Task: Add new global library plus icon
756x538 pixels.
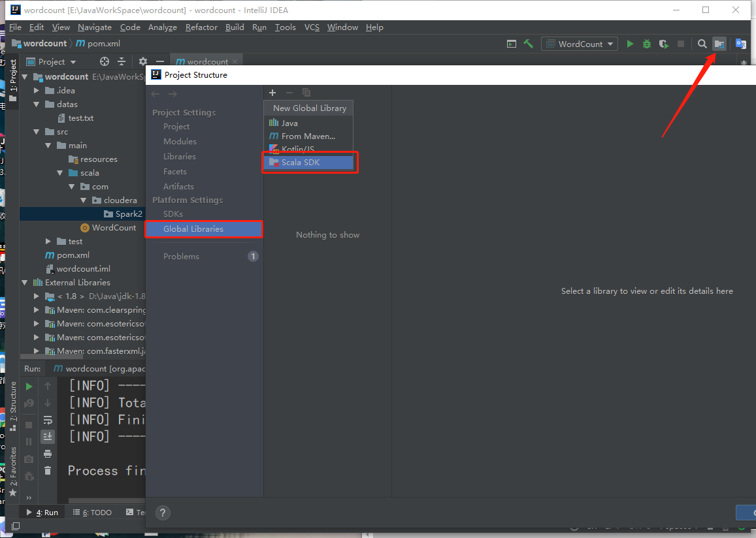Action: pos(272,93)
